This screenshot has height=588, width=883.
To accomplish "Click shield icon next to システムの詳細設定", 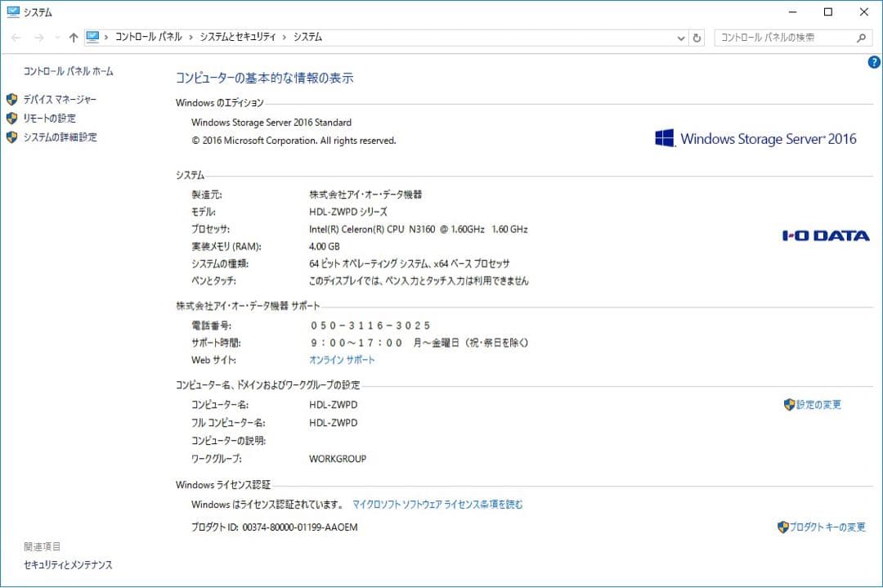I will coord(11,137).
